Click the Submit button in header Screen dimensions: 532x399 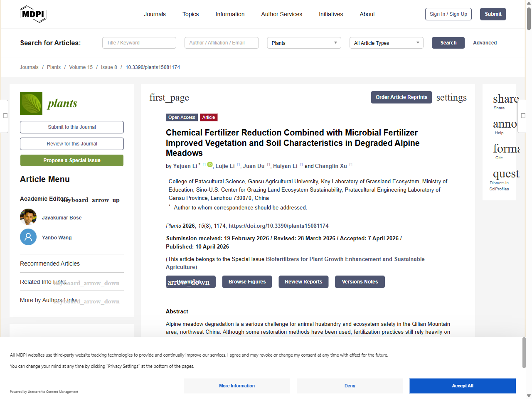coord(493,14)
